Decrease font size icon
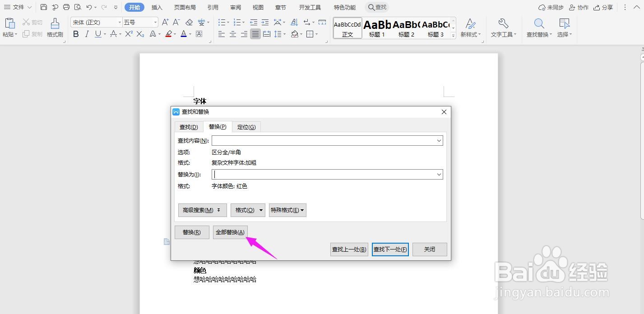 coord(176,22)
